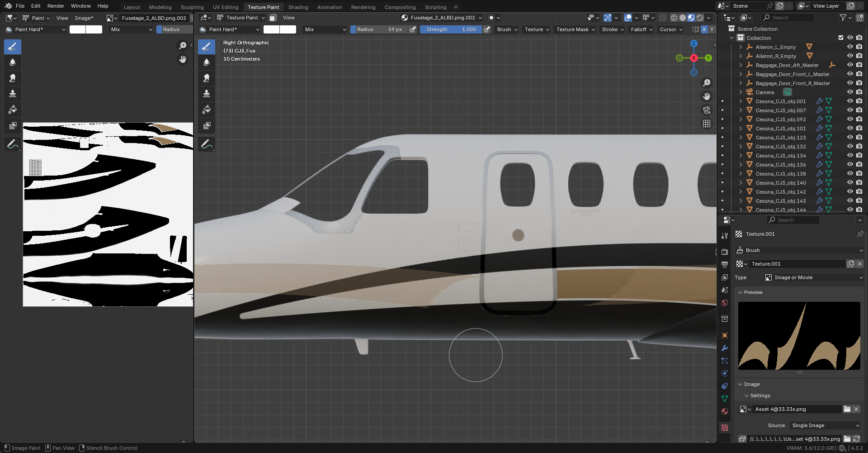Select the Soften tool in 3D viewport toolbar

207,62
